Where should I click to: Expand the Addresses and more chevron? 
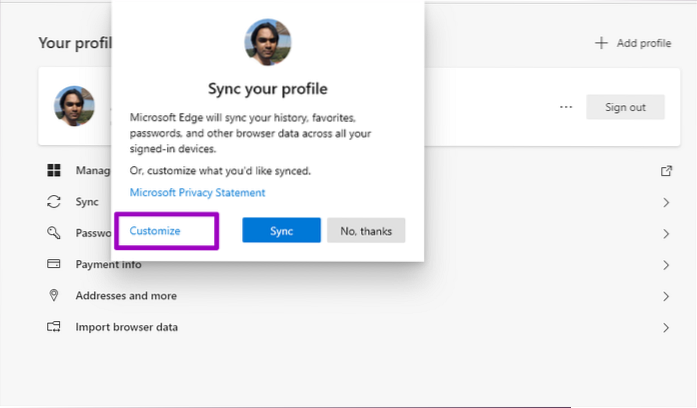[x=666, y=296]
